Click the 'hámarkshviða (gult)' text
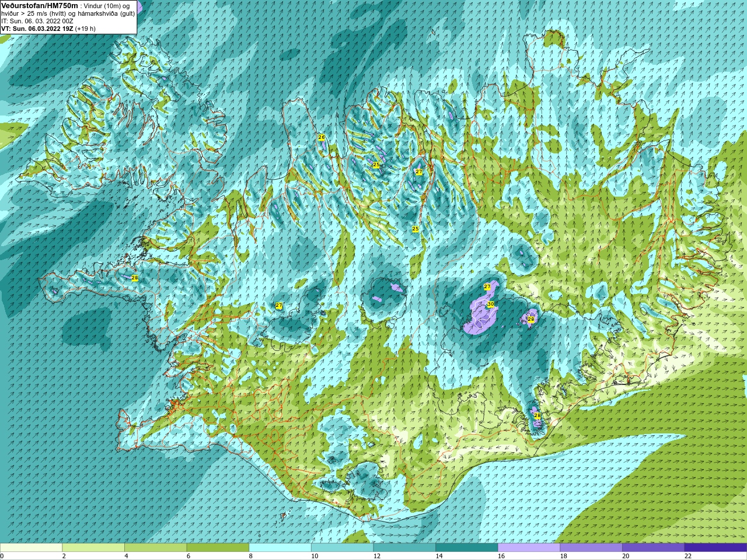 point(105,13)
